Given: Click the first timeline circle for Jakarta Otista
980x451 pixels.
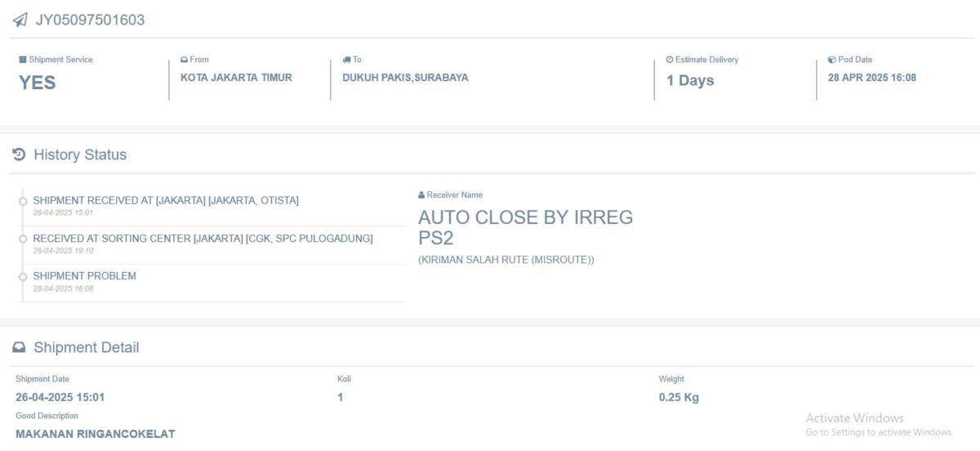Looking at the screenshot, I should [x=23, y=201].
